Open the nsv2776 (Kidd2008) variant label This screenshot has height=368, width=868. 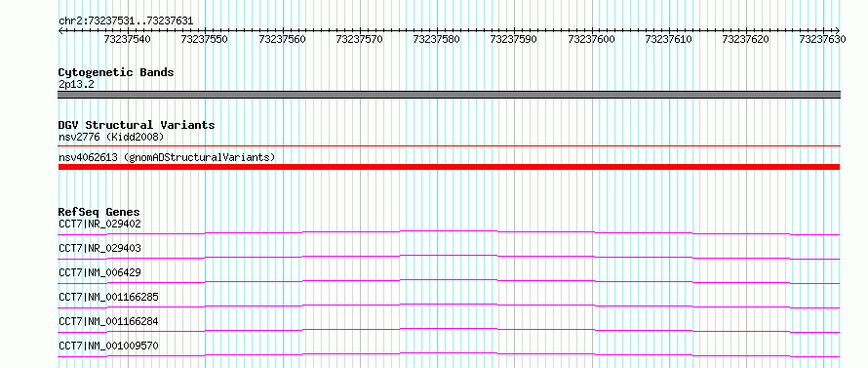pos(111,137)
